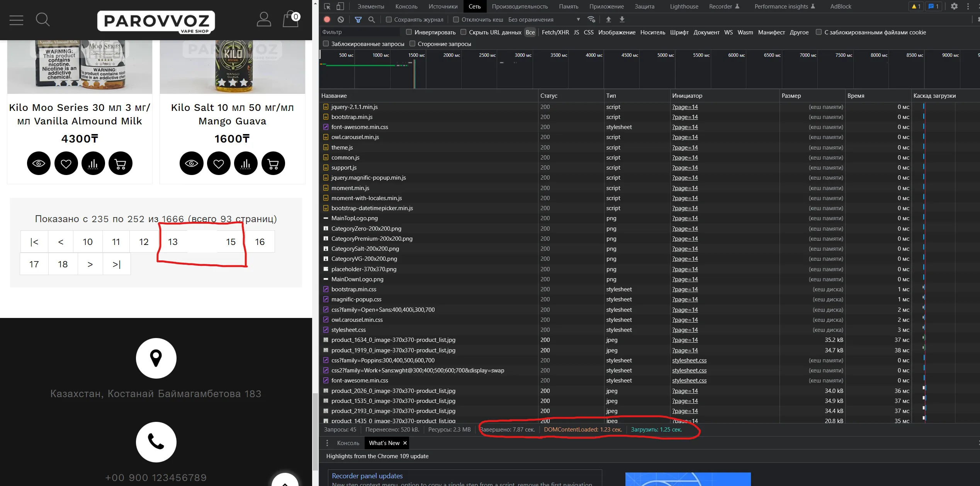Toggle the device toolbar icon in DevTools
This screenshot has height=486, width=980.
(x=340, y=7)
